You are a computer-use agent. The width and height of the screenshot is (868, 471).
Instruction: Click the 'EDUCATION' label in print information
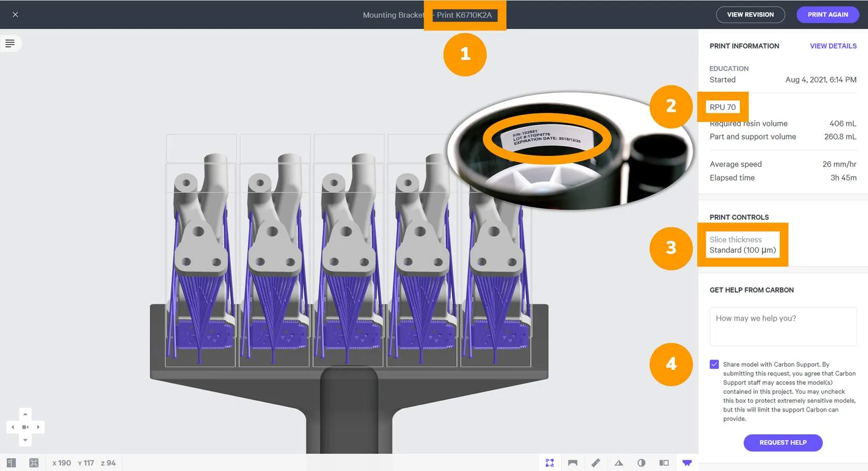coord(729,69)
